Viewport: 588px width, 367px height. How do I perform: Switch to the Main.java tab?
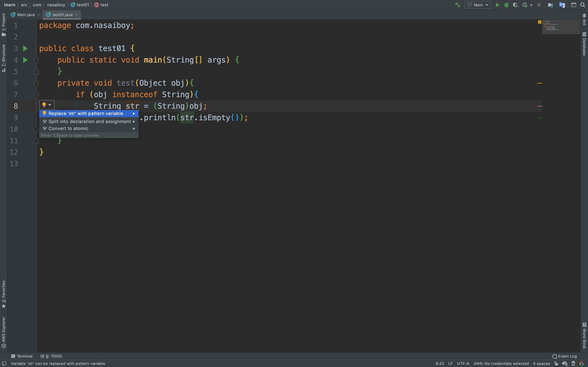coord(26,15)
